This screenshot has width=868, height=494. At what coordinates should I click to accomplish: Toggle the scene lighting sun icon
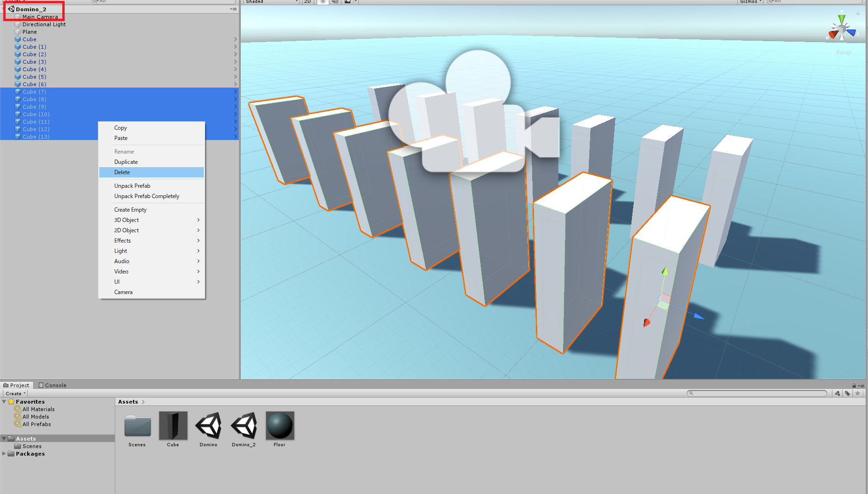point(323,2)
